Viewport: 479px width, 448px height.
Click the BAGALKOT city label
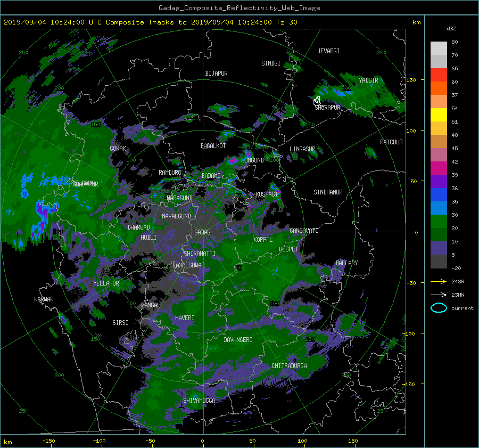tap(213, 146)
